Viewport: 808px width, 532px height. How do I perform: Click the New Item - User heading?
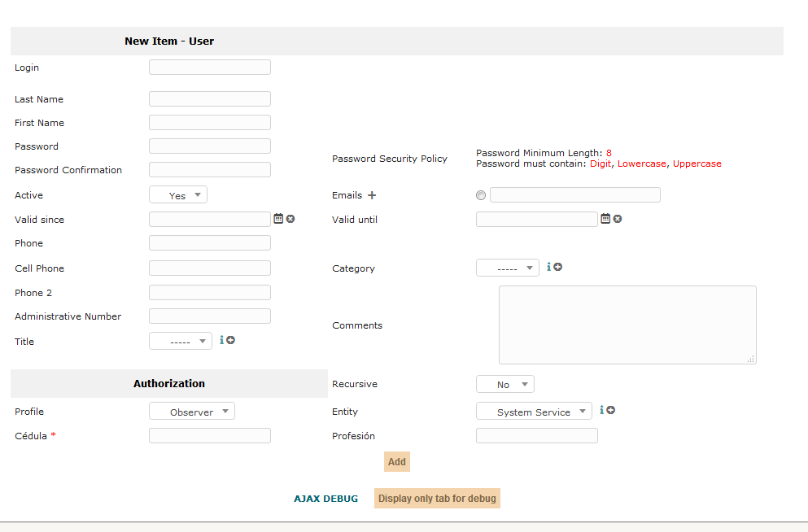click(x=169, y=41)
